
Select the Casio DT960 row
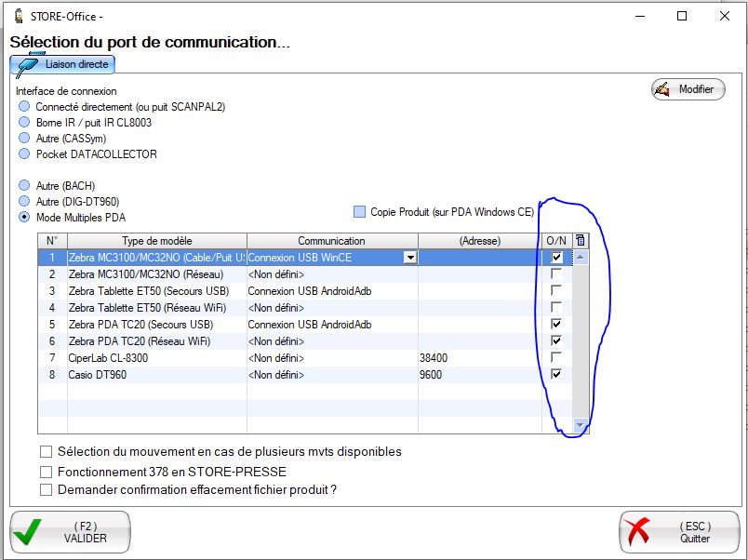click(149, 375)
